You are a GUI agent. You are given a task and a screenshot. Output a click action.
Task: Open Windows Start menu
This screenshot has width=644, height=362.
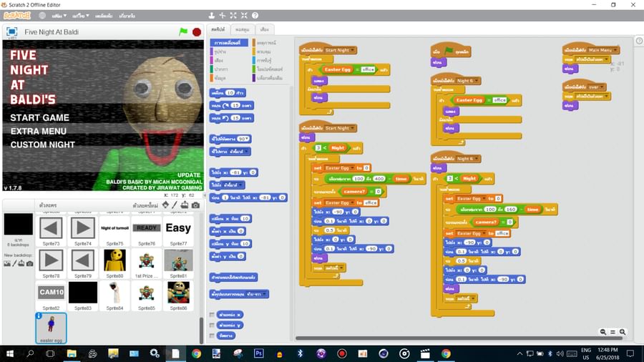tap(10, 353)
